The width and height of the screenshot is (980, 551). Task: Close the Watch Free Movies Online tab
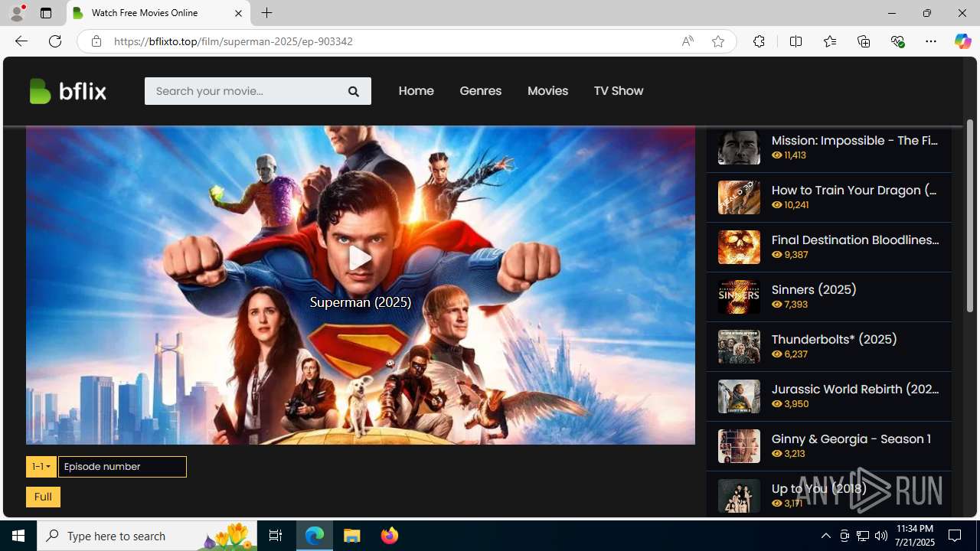coord(238,13)
